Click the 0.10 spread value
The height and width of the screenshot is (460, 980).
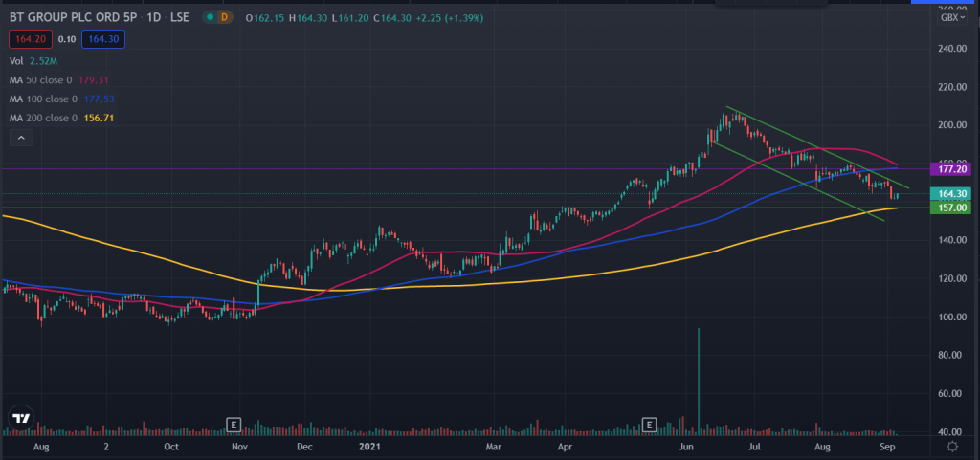coord(67,39)
